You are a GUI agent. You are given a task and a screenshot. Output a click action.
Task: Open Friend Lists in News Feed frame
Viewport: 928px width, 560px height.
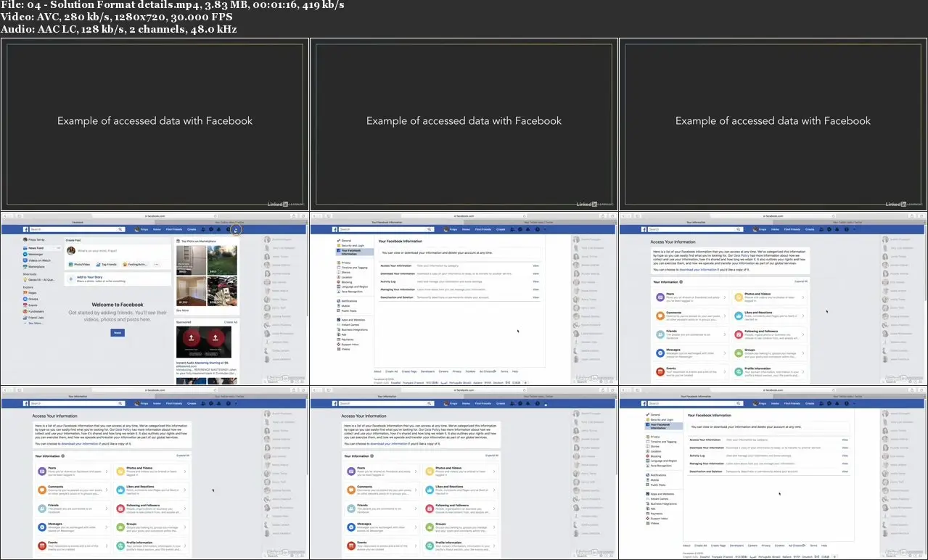(x=33, y=318)
